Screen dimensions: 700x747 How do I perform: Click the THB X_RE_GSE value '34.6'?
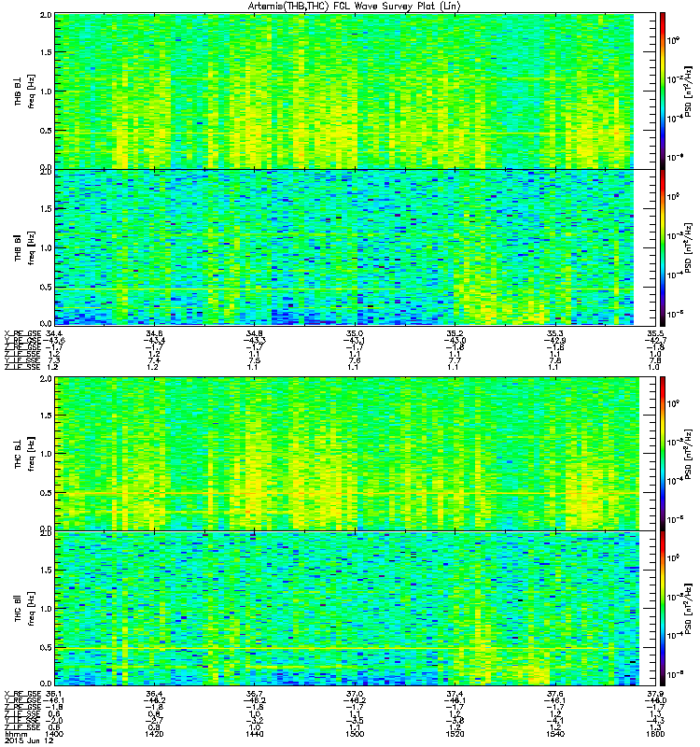point(154,333)
